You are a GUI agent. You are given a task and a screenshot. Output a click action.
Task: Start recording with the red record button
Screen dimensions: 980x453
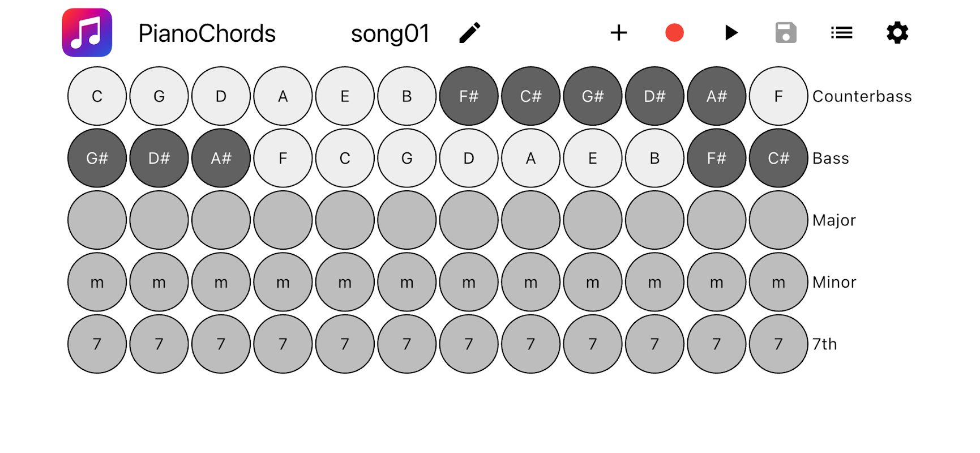pos(674,33)
